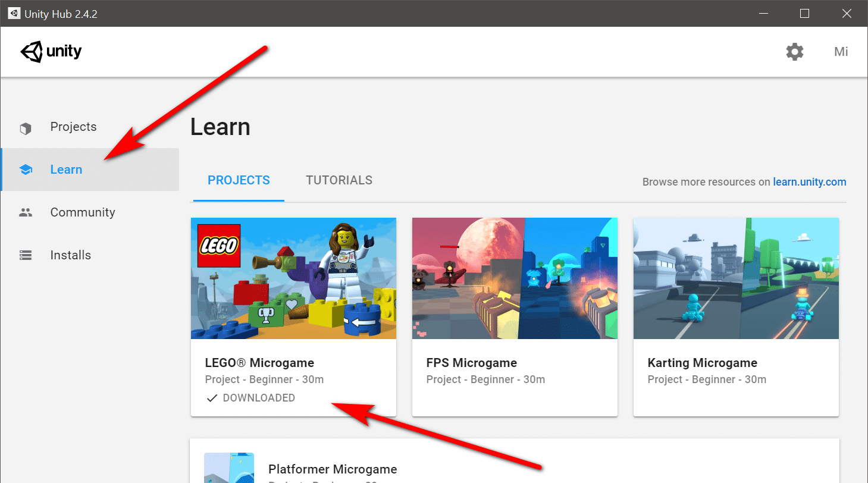Click the DOWNLOADED status on LEGO card
868x483 pixels.
[259, 398]
